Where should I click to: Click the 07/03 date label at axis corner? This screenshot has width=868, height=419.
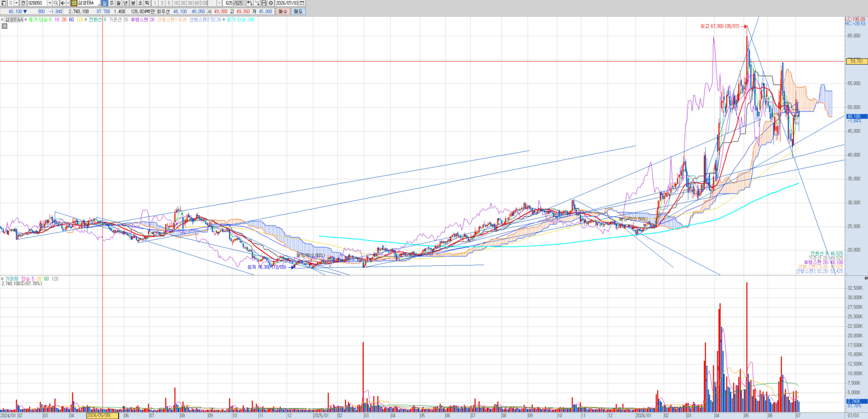(x=853, y=416)
